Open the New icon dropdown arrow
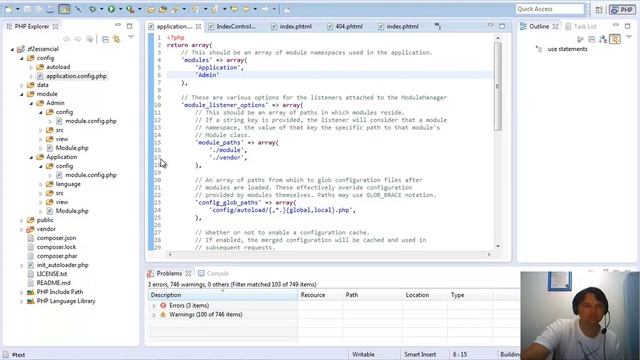Image resolution: width=640 pixels, height=360 pixels. click(18, 9)
